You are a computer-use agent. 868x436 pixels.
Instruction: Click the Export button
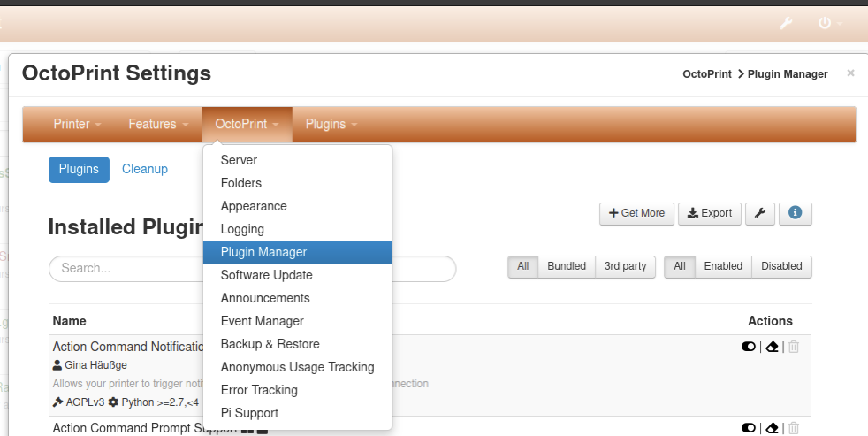tap(710, 213)
